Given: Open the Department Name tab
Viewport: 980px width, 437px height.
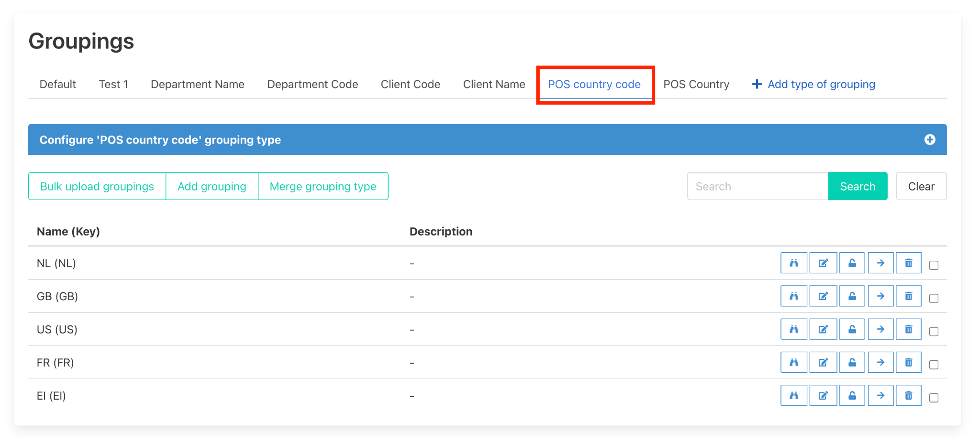Looking at the screenshot, I should pos(197,84).
